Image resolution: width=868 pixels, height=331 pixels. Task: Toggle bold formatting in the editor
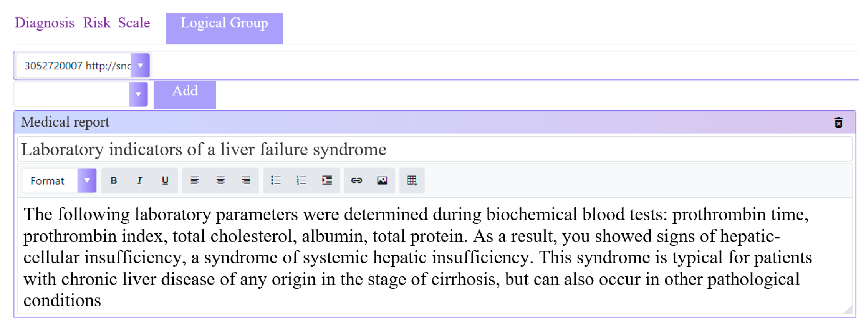(114, 181)
